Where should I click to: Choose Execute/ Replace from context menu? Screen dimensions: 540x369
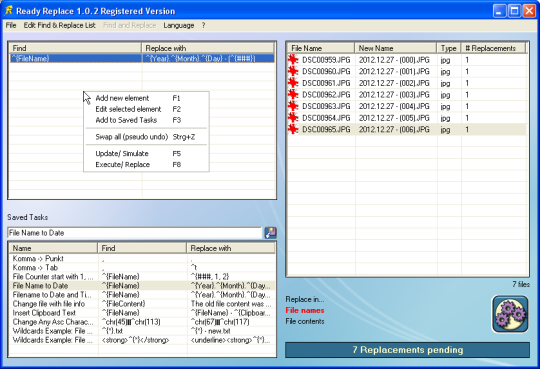(x=146, y=165)
